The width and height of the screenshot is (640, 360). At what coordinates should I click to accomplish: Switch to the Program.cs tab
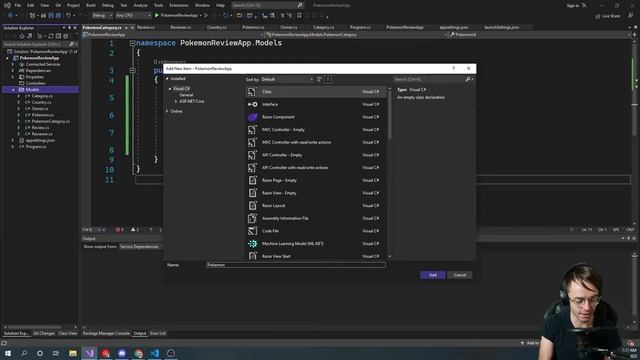(x=360, y=27)
